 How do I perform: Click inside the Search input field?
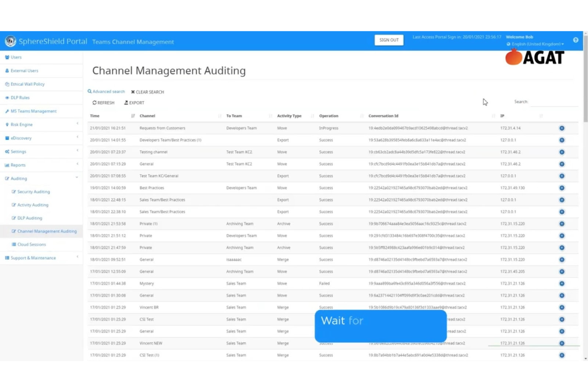[x=554, y=102]
